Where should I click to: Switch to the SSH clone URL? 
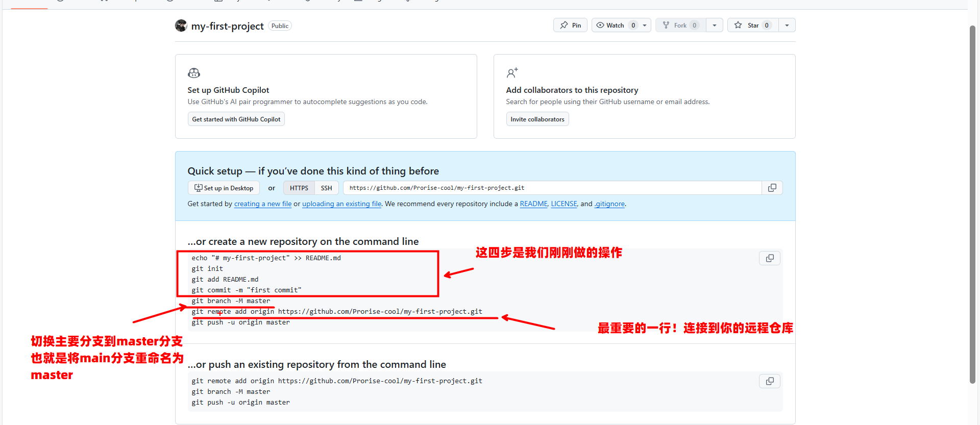(x=326, y=188)
